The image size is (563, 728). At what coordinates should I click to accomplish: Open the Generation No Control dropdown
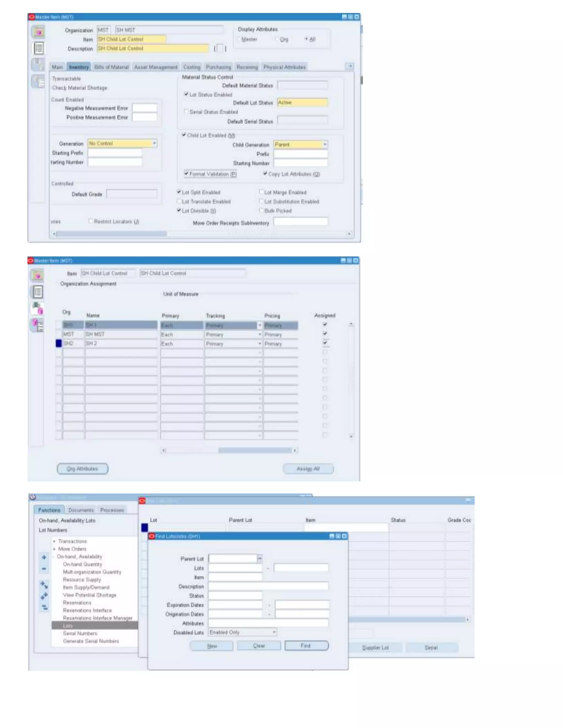coord(154,143)
